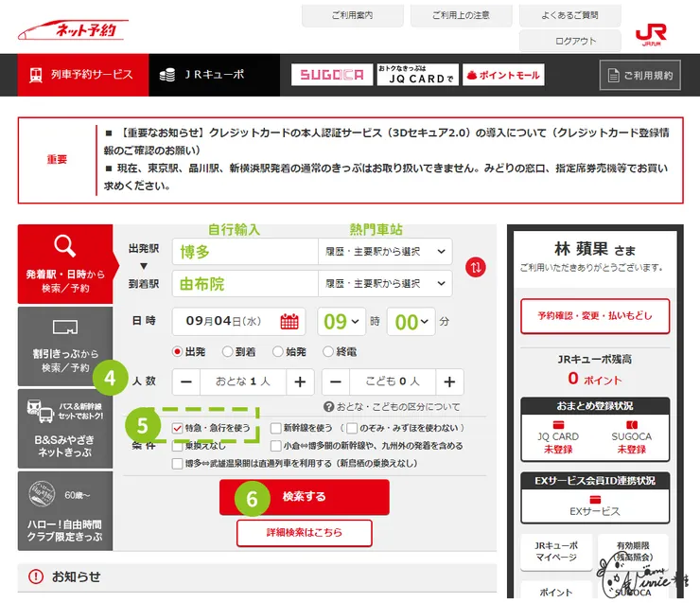Screen dimensions: 700x603
Task: Toggle 小倉⇔博多間の新幹線 checkbox
Action: tap(276, 445)
